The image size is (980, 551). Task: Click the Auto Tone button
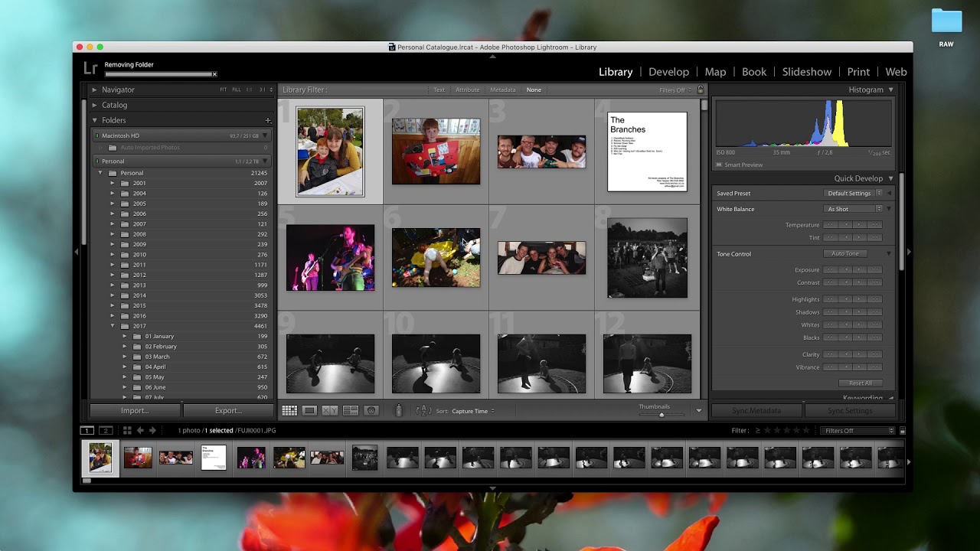(845, 253)
